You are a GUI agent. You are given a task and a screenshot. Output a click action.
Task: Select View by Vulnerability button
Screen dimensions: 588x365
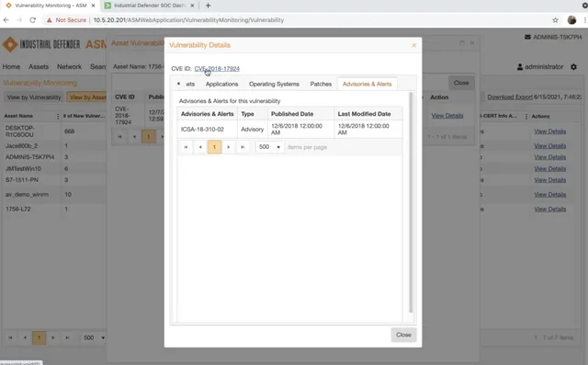click(x=34, y=97)
